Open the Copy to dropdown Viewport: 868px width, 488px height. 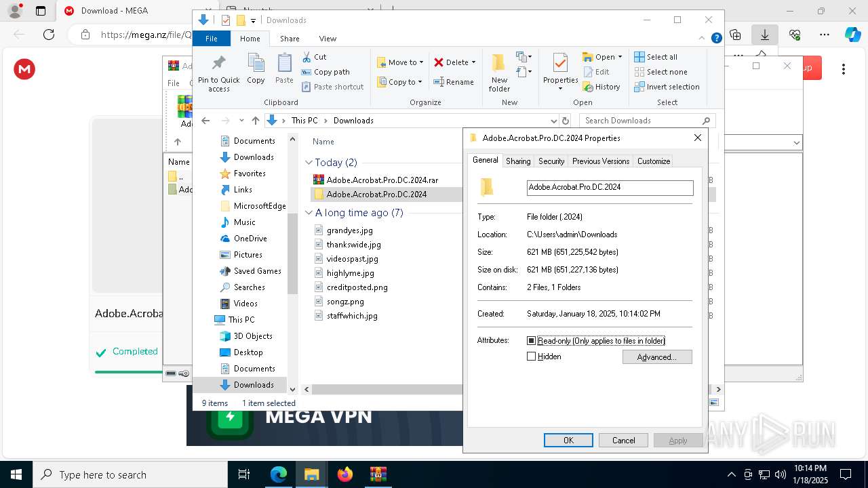(x=400, y=82)
